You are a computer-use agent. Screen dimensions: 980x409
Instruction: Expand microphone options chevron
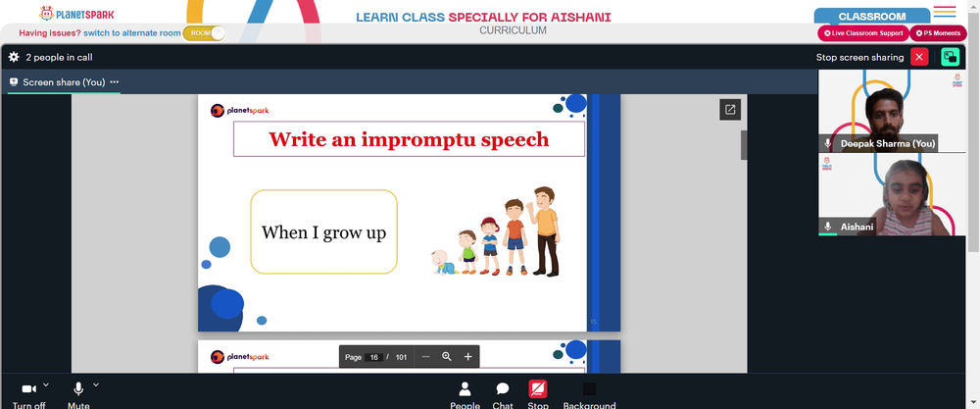coord(96,384)
